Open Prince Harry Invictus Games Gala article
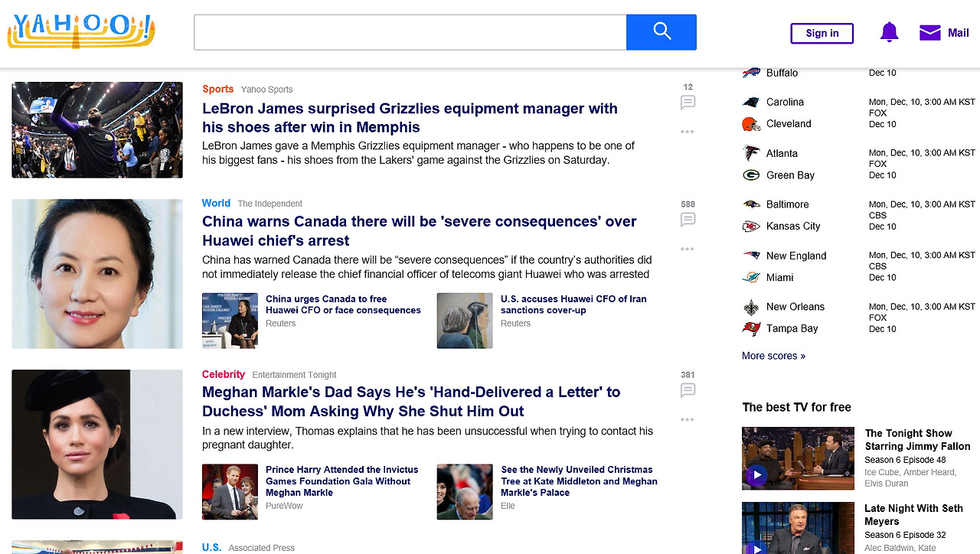This screenshot has width=980, height=554. pyautogui.click(x=342, y=481)
